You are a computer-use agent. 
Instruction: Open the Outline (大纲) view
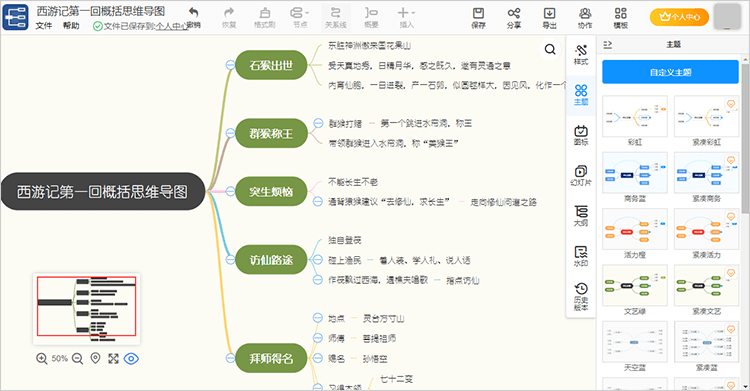point(581,216)
